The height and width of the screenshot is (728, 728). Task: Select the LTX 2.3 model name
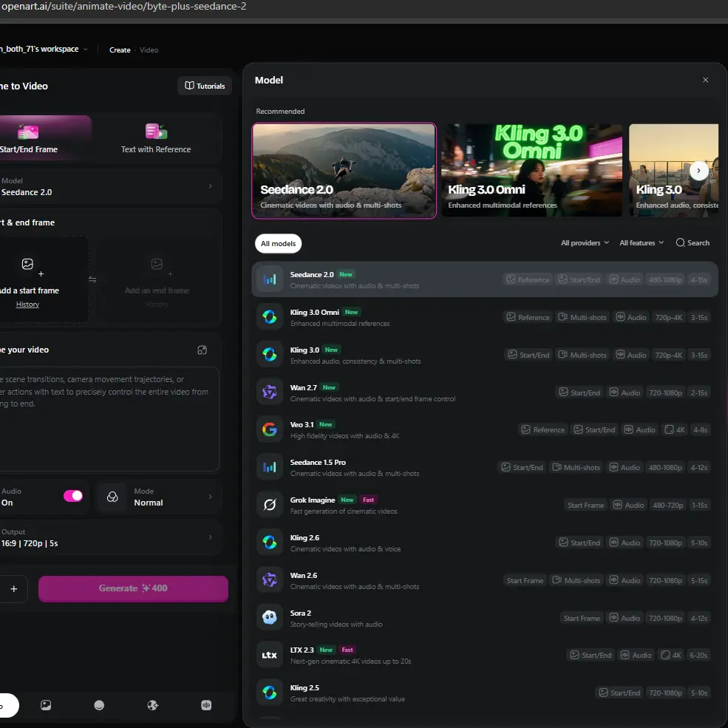tap(302, 650)
